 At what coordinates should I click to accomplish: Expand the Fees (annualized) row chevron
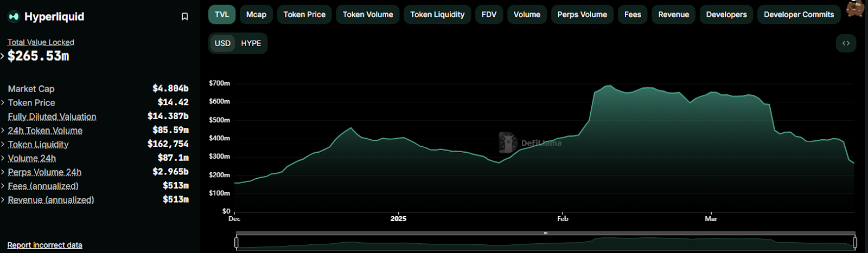click(x=3, y=186)
